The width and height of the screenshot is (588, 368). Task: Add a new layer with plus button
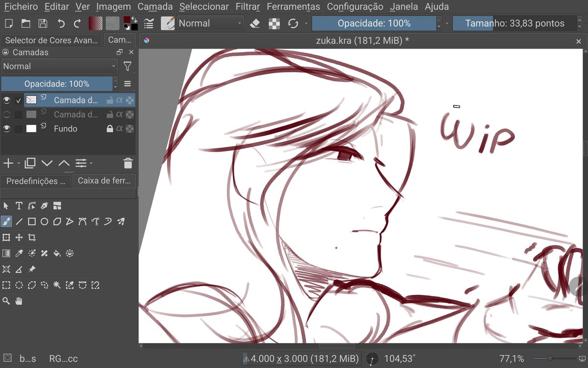(x=8, y=163)
